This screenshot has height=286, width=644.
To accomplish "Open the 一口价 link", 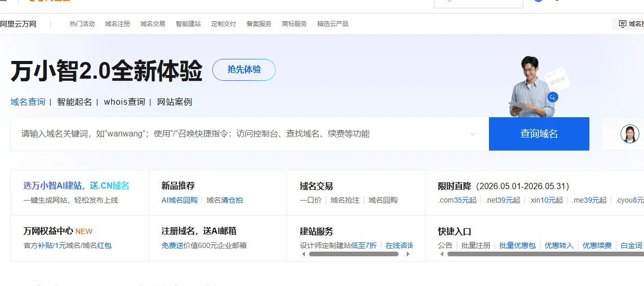I will [x=311, y=200].
